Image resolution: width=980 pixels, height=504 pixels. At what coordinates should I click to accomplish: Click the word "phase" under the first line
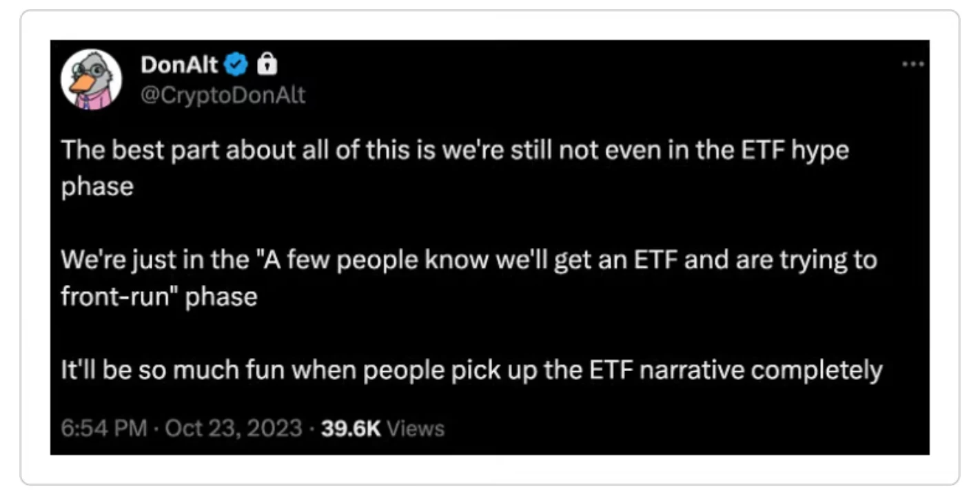click(97, 187)
